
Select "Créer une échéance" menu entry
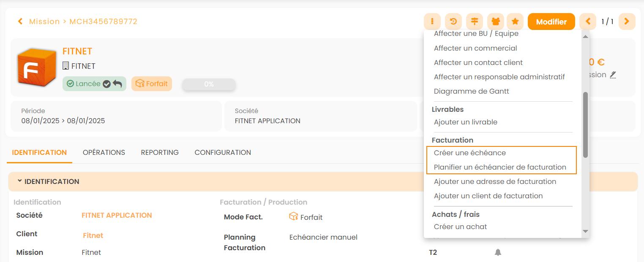point(469,153)
